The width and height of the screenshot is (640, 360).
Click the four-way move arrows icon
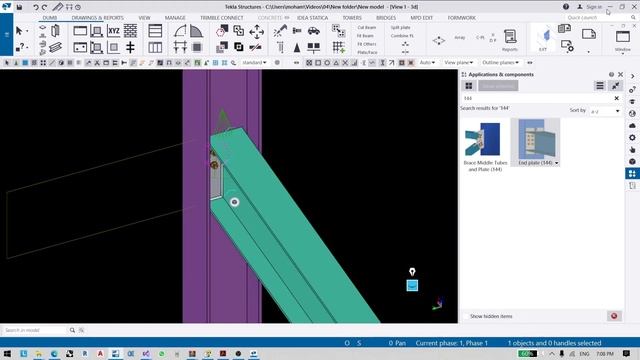256,31
